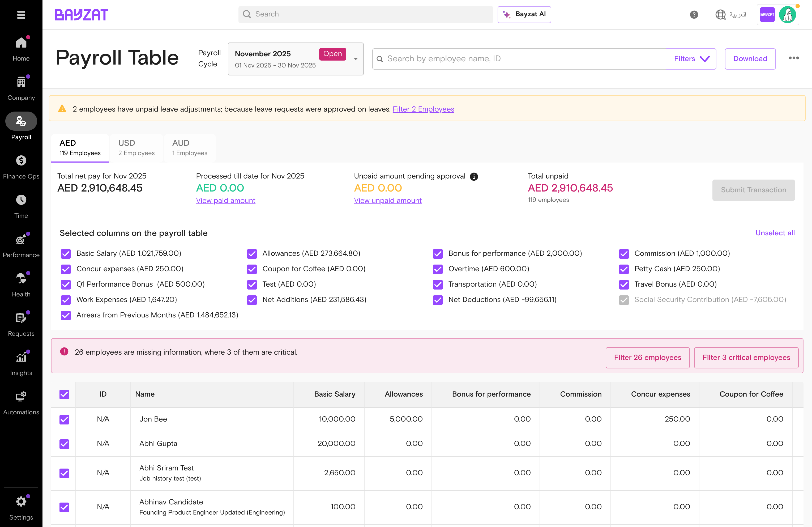The height and width of the screenshot is (527, 812).
Task: Click info icon beside Unpaid amount pending approval
Action: coord(474,176)
